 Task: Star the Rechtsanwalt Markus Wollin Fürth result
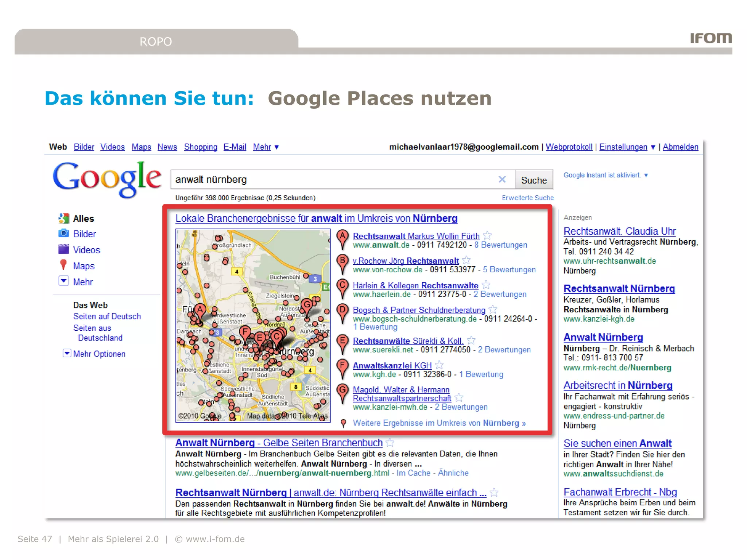487,236
